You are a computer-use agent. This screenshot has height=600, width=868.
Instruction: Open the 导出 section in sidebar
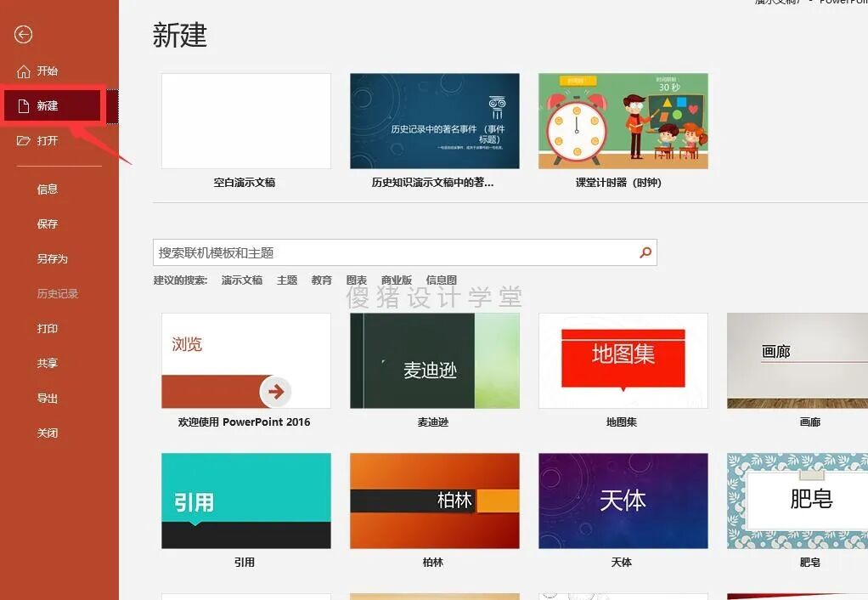[x=48, y=398]
